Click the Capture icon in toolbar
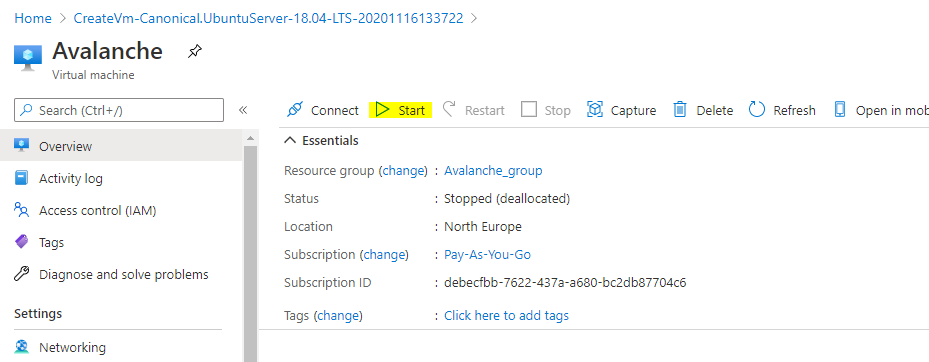Viewport: 929px width, 362px height. 594,110
